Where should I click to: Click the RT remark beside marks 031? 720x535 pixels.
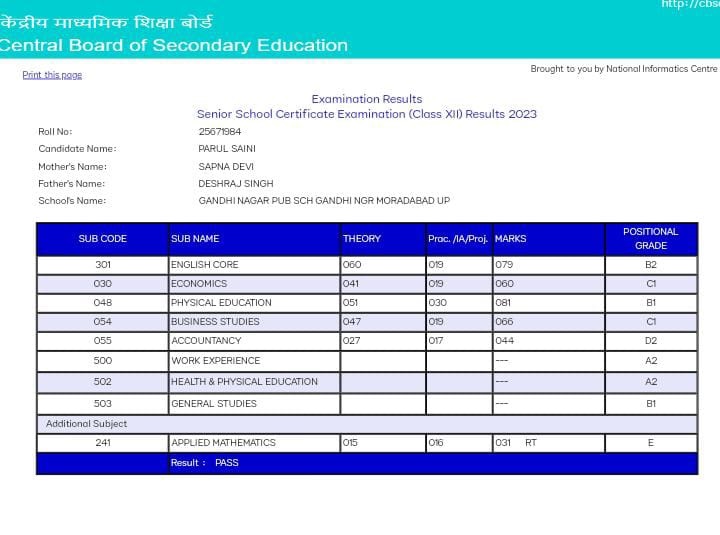click(x=531, y=442)
